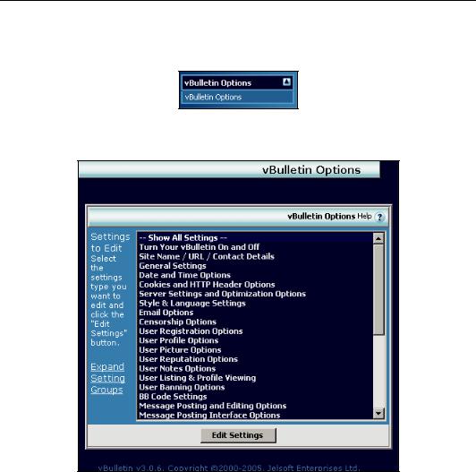This screenshot has height=472, width=476.
Task: Open the vBulletin Options menu link
Action: [213, 98]
